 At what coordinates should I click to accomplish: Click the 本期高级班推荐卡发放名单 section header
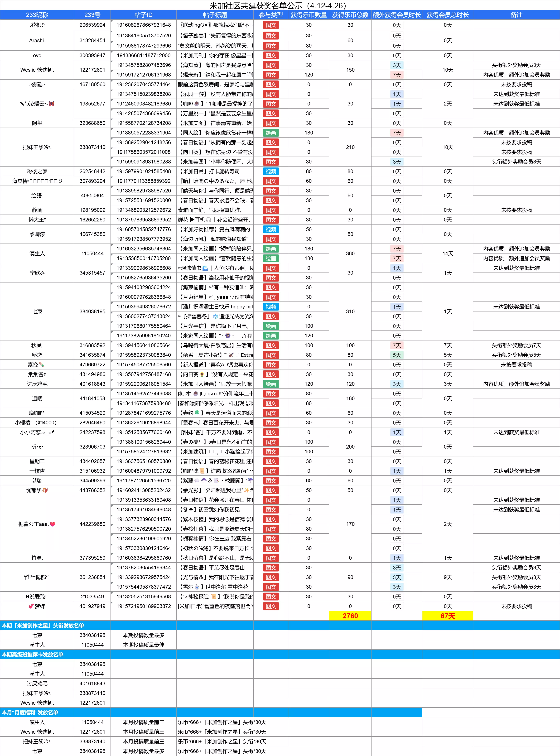pyautogui.click(x=33, y=654)
